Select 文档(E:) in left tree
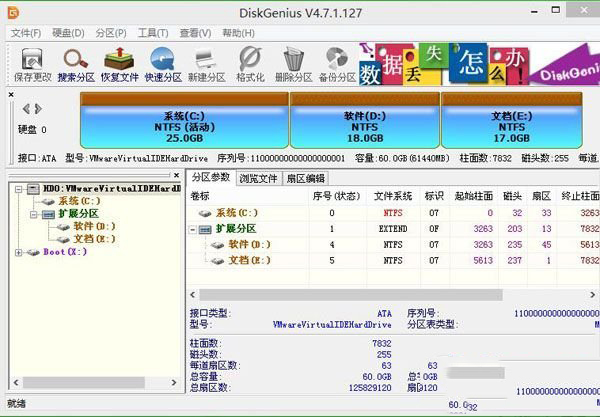600x417 pixels. (x=94, y=239)
